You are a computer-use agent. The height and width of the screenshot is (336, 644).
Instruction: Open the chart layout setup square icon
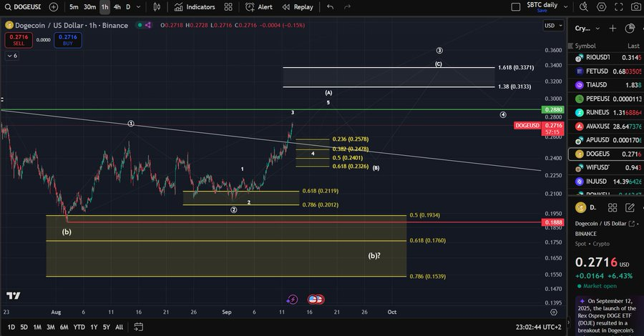click(x=515, y=7)
